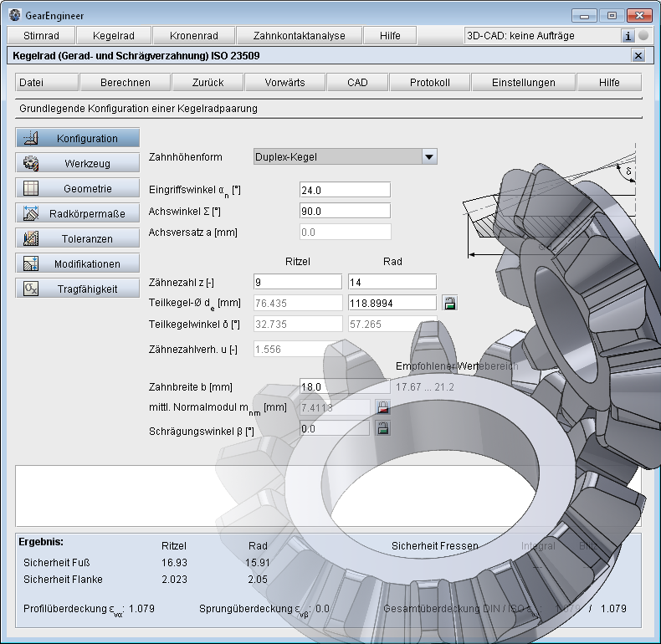This screenshot has width=661, height=644.
Task: Open the Stirnrad menu
Action: [41, 36]
